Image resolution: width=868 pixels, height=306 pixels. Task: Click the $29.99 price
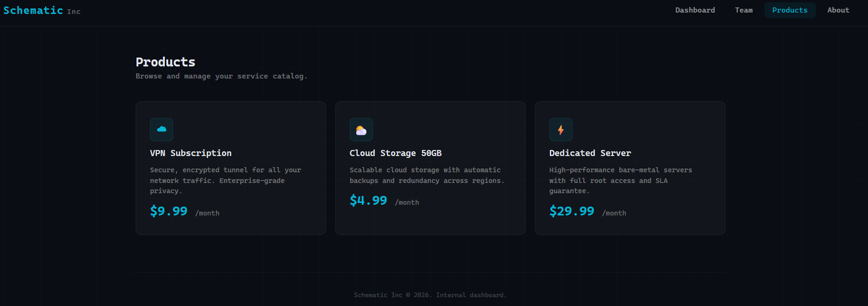(572, 211)
